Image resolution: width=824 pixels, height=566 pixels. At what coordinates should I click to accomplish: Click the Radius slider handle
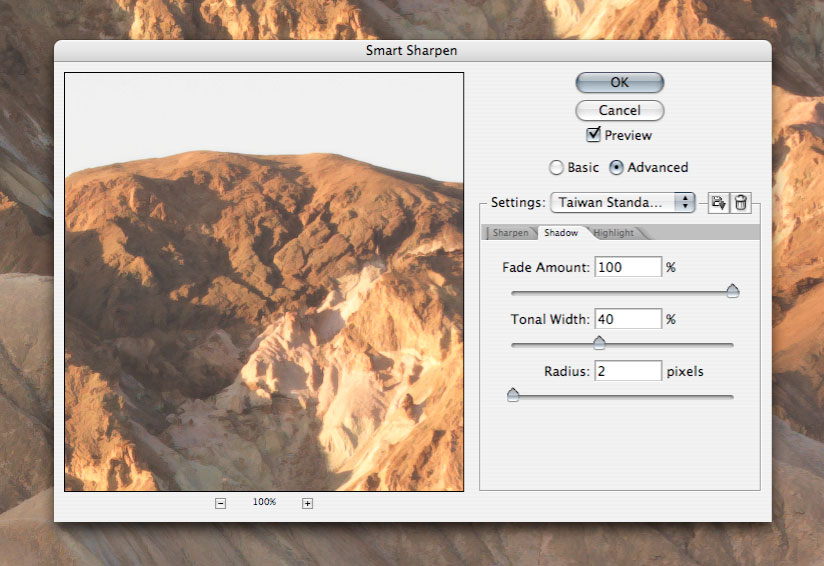tap(513, 395)
